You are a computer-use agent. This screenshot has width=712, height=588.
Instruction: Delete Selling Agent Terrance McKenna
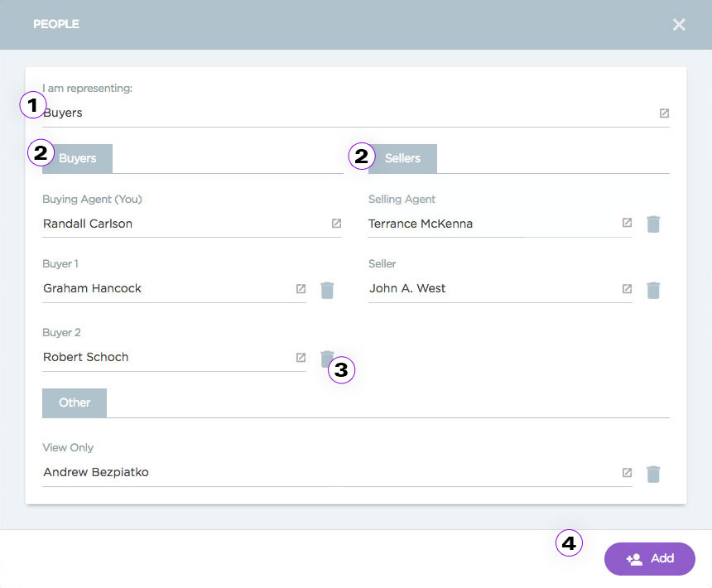coord(653,224)
